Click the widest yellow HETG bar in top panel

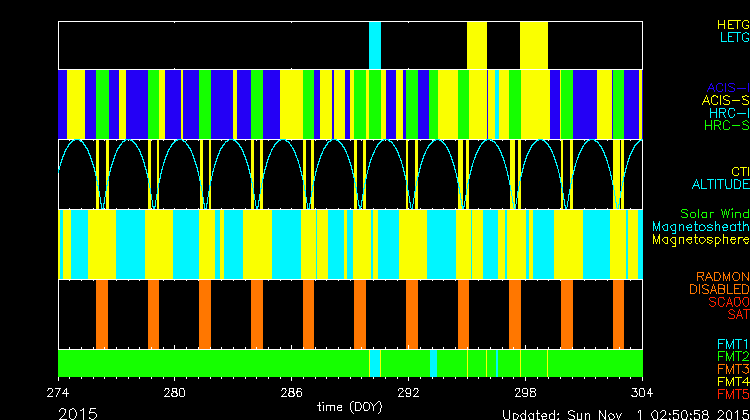pyautogui.click(x=533, y=45)
